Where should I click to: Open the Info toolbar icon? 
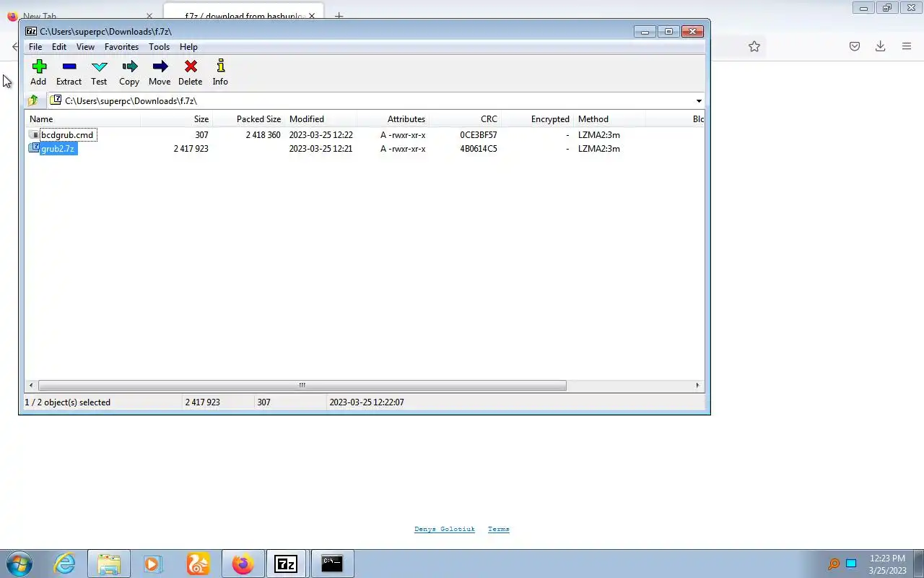click(221, 66)
